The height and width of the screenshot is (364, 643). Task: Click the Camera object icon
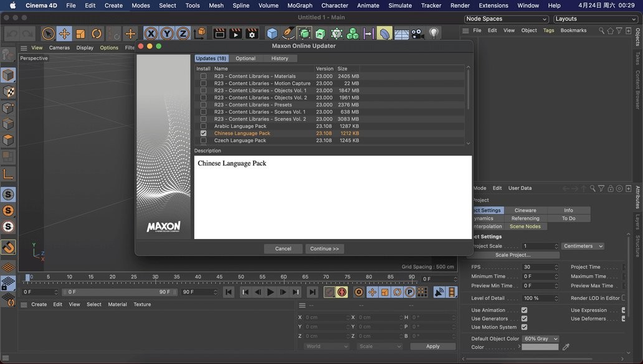[417, 34]
